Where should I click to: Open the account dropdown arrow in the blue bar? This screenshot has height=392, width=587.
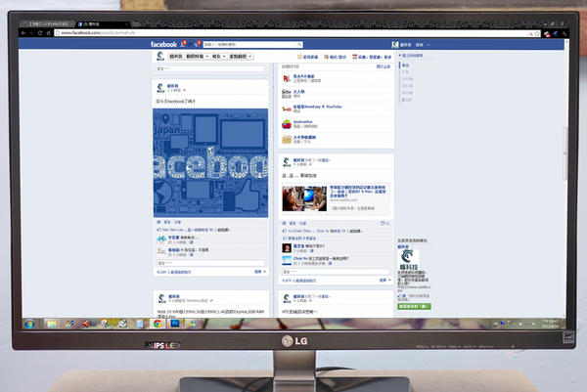(x=429, y=45)
